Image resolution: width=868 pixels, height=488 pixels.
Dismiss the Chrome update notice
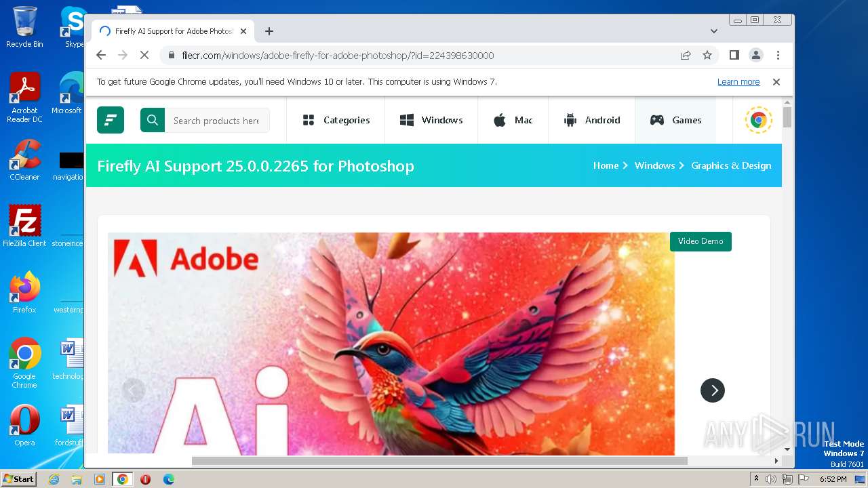[776, 82]
